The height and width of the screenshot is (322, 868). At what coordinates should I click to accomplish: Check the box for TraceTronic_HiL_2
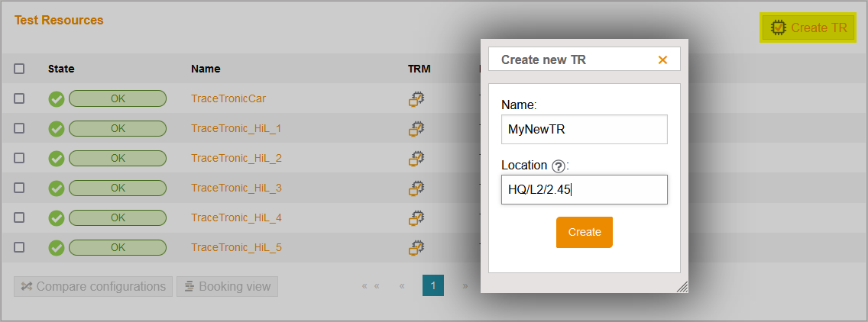(x=19, y=158)
